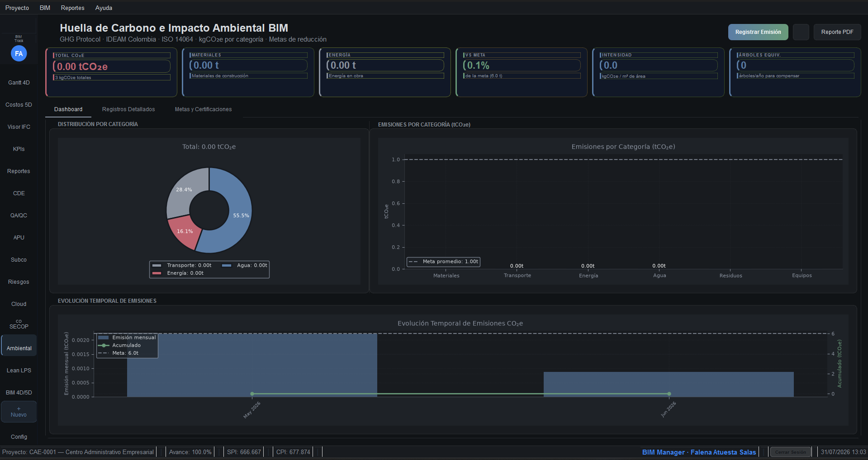
Task: Open the Gantt 4D sidebar module
Action: (x=19, y=83)
